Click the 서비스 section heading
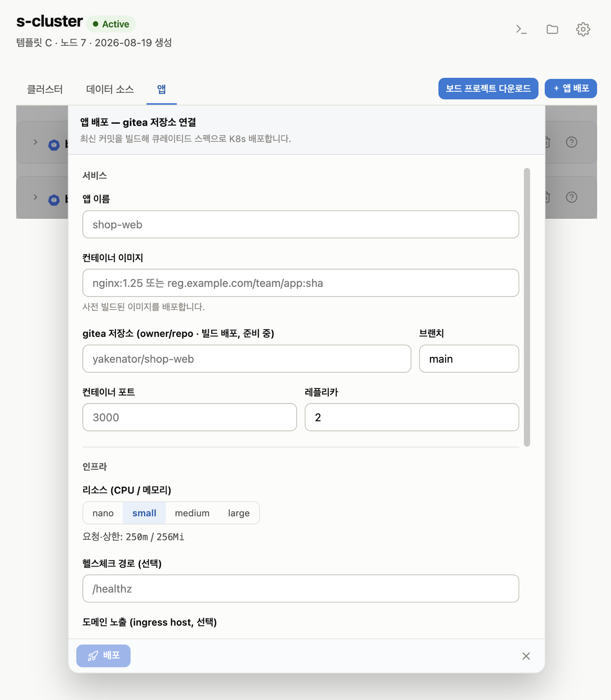 click(x=95, y=175)
